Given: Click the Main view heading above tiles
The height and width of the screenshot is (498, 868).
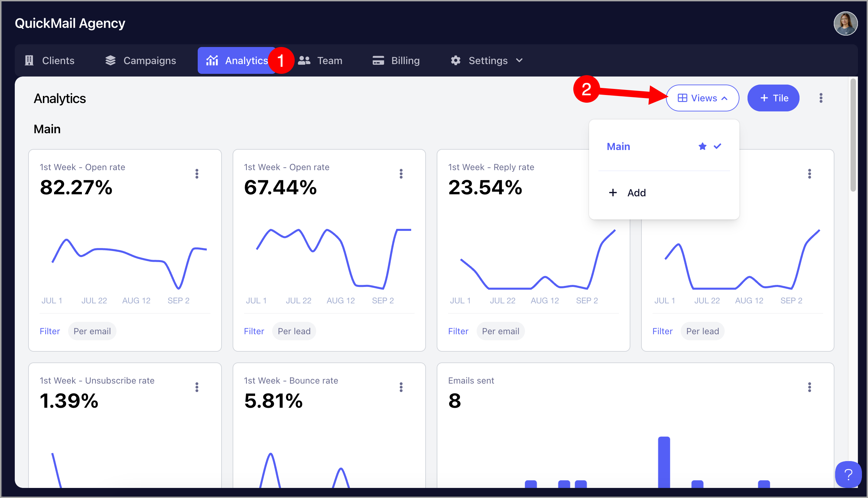Looking at the screenshot, I should 47,129.
